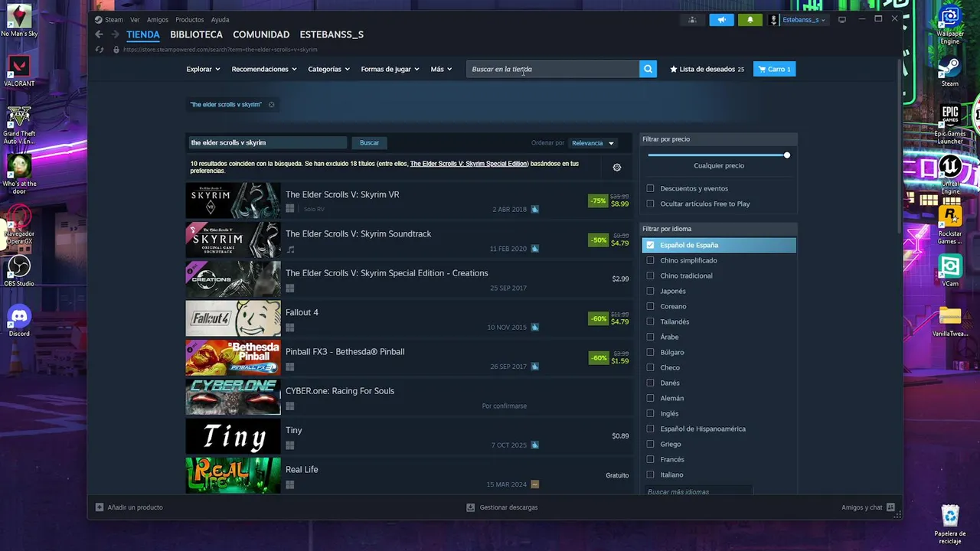Viewport: 980px width, 551px height.
Task: Collapse the Filtrar por precio panel header
Action: pyautogui.click(x=718, y=139)
